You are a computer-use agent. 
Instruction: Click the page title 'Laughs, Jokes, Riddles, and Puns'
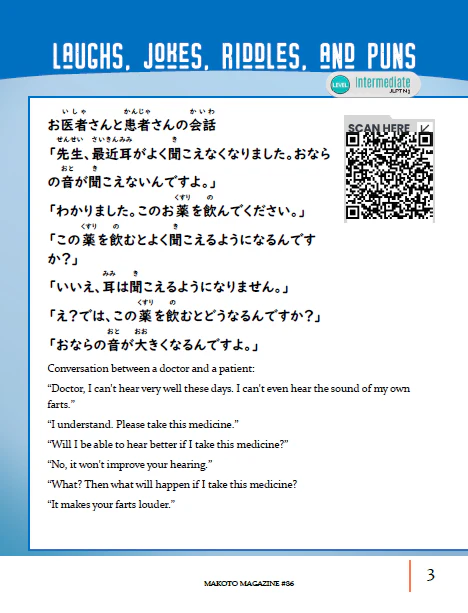pyautogui.click(x=234, y=56)
